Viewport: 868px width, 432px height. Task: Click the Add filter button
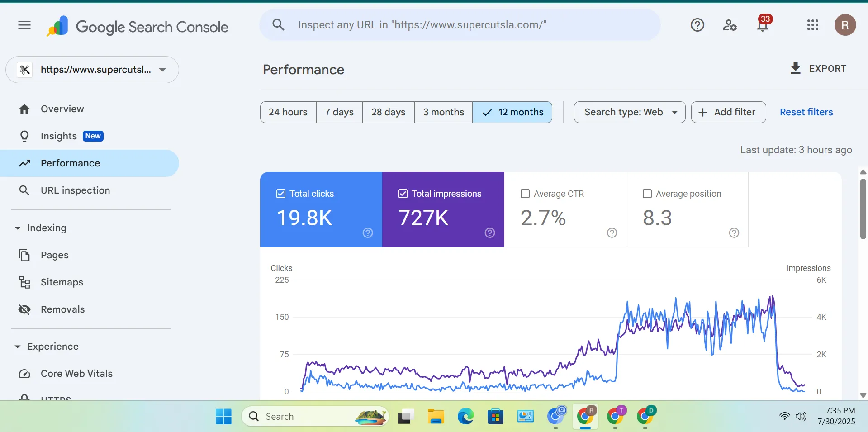pos(728,112)
